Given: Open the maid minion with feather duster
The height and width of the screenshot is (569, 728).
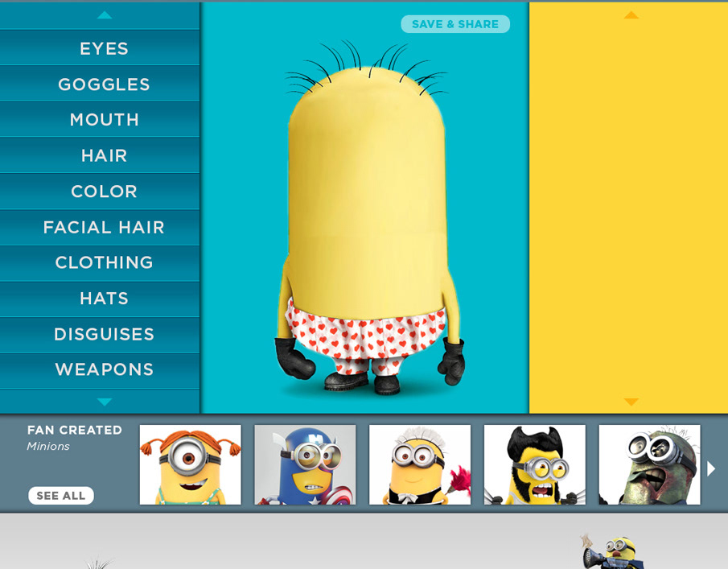Looking at the screenshot, I should [x=420, y=464].
